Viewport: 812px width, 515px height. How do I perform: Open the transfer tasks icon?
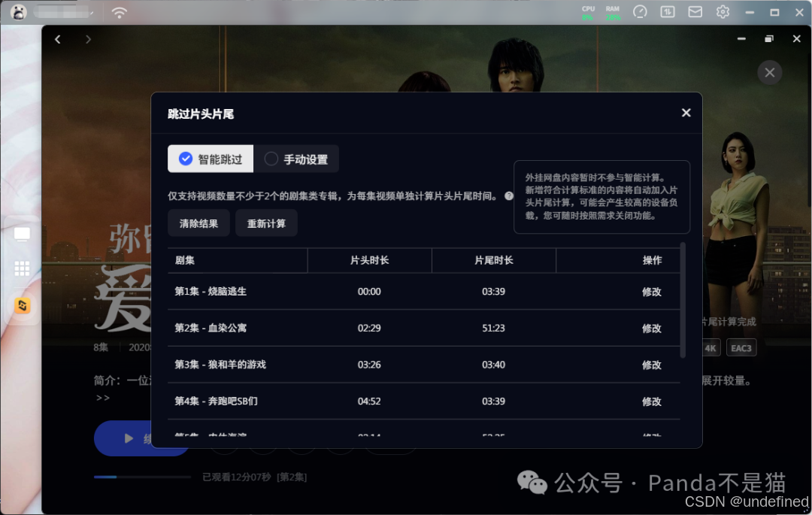click(668, 12)
